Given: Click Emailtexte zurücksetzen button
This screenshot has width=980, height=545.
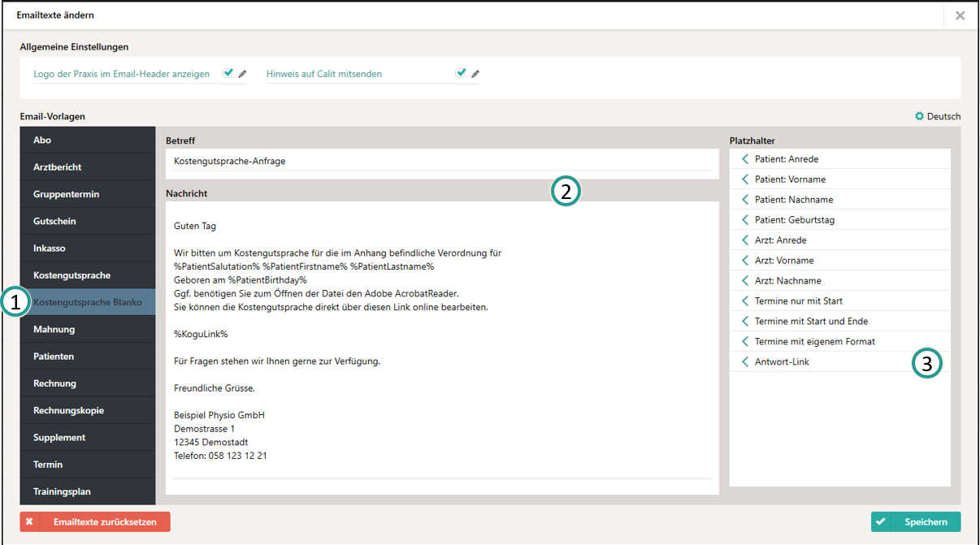Looking at the screenshot, I should [95, 521].
